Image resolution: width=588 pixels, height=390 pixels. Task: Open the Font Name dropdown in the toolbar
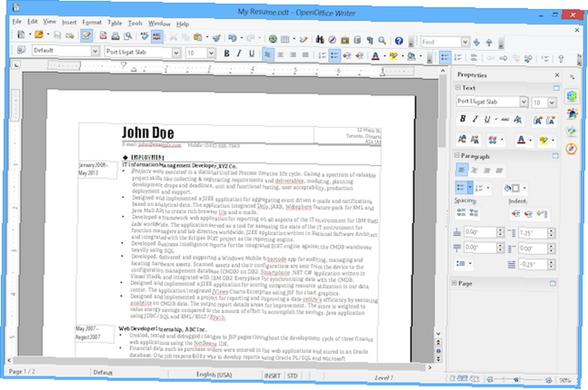176,52
